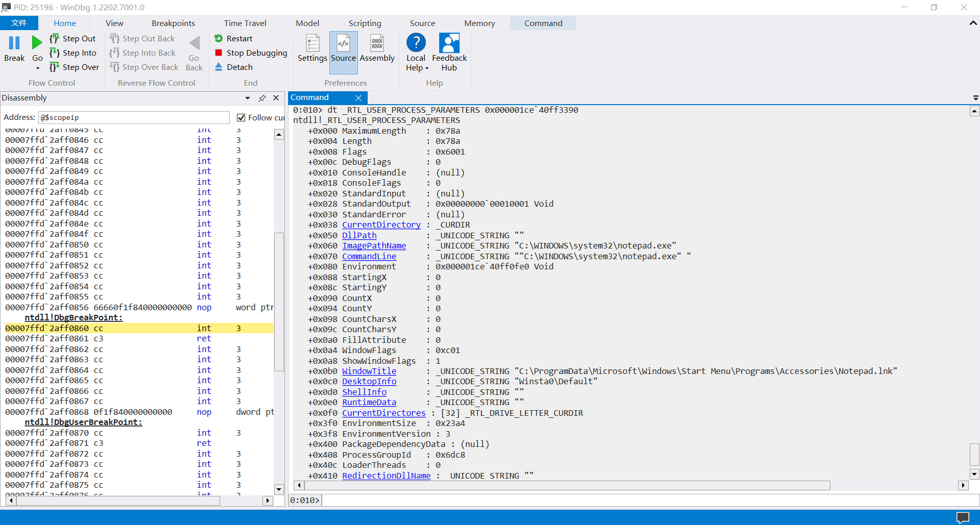980x525 pixels.
Task: Click the ShellInfo link
Action: 364,392
